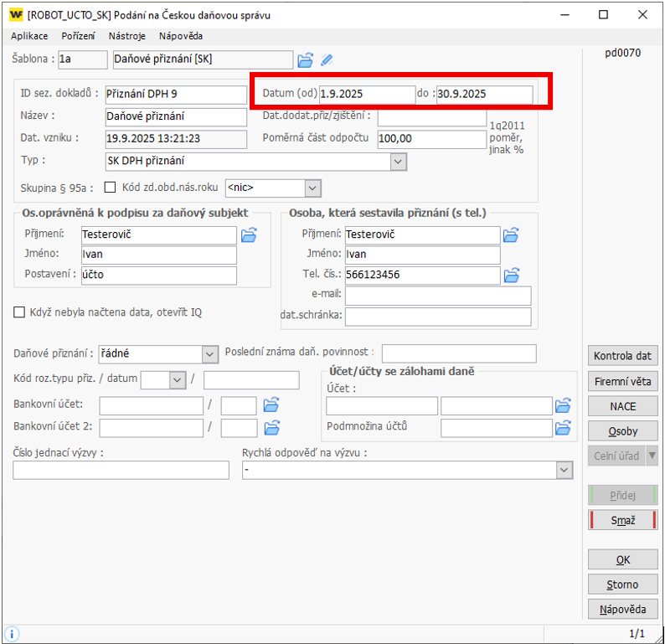665x644 pixels.
Task: Click the Datum (od) date field
Action: pyautogui.click(x=367, y=94)
